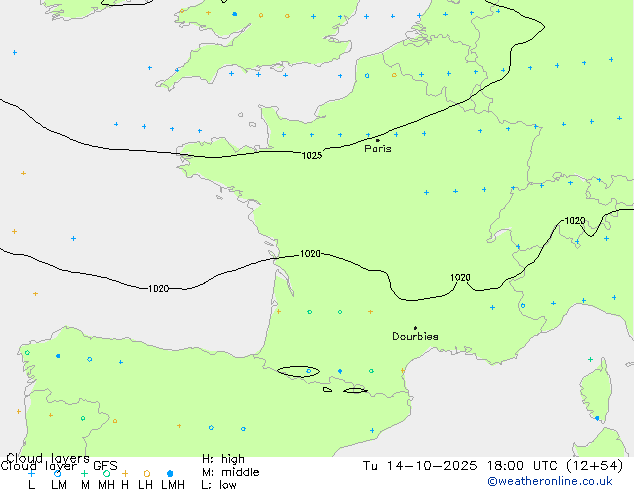Viewport: 634px width, 490px height.
Task: Click the 1020 label over the Atlantic
Action: point(158,289)
